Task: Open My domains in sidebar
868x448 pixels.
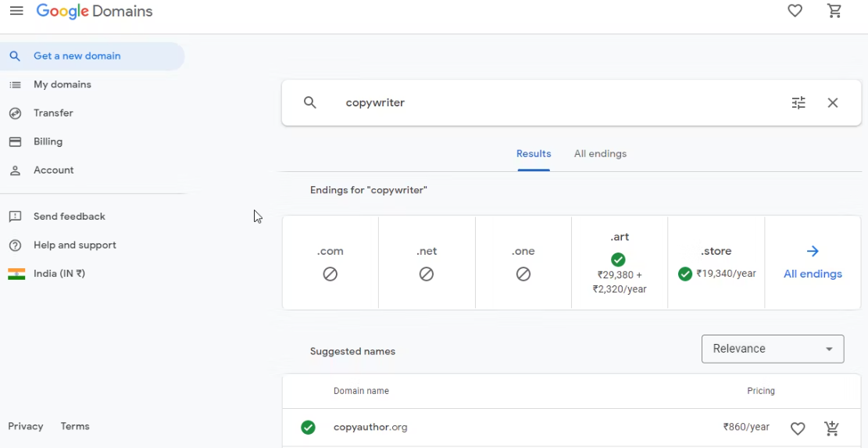Action: (x=62, y=84)
